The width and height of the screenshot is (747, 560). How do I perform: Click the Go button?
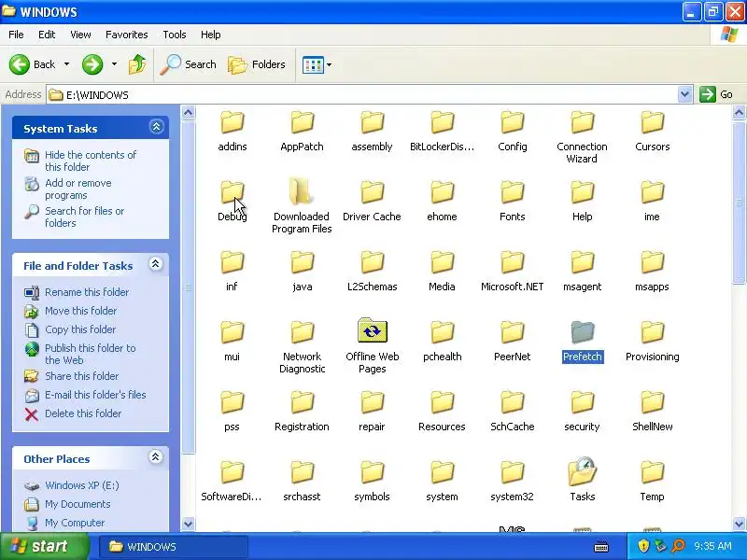[x=716, y=94]
